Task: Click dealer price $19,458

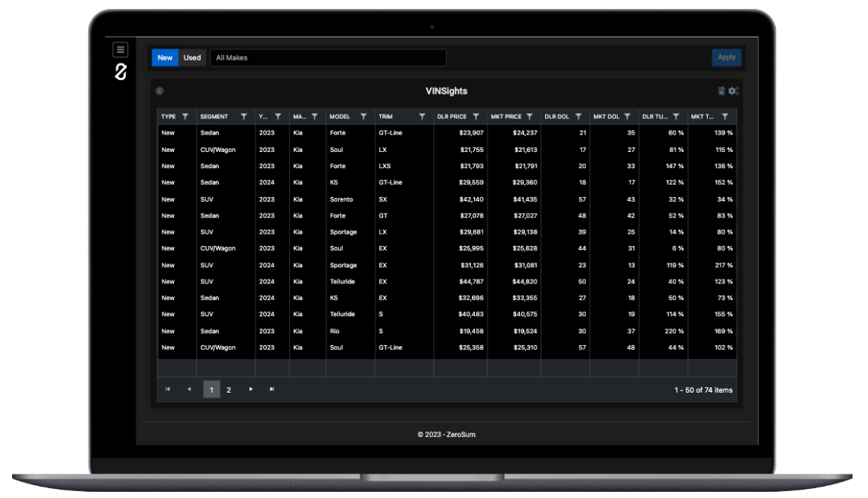Action: point(471,331)
